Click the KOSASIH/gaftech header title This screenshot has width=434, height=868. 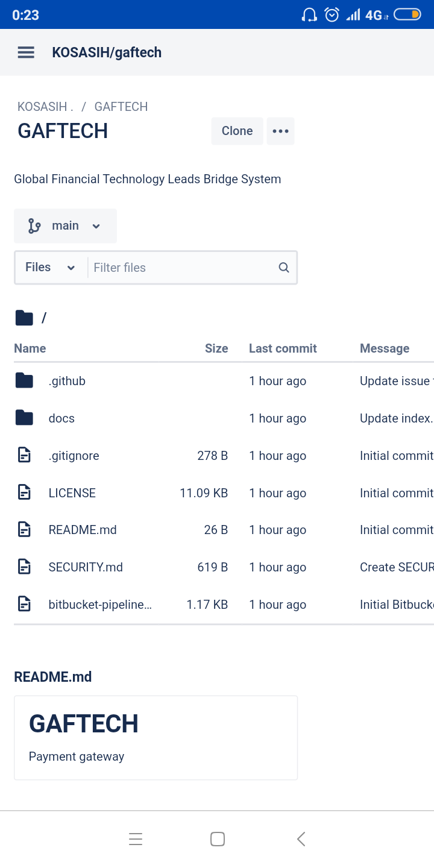point(107,52)
